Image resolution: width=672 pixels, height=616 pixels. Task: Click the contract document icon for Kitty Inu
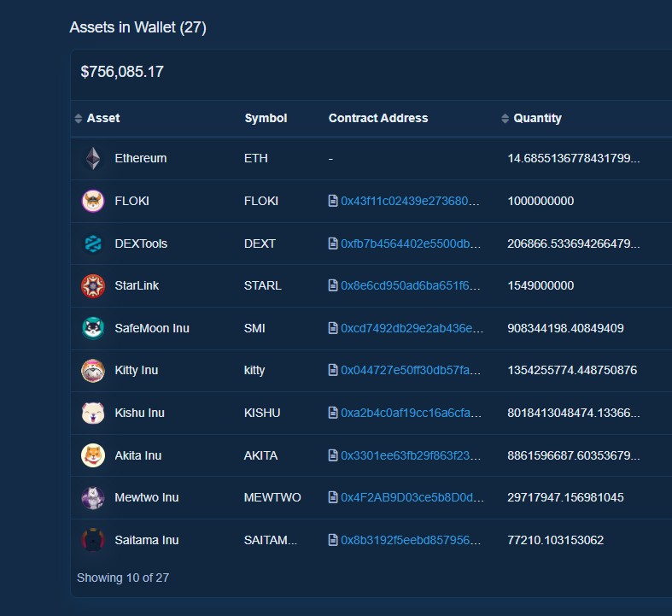pyautogui.click(x=333, y=370)
